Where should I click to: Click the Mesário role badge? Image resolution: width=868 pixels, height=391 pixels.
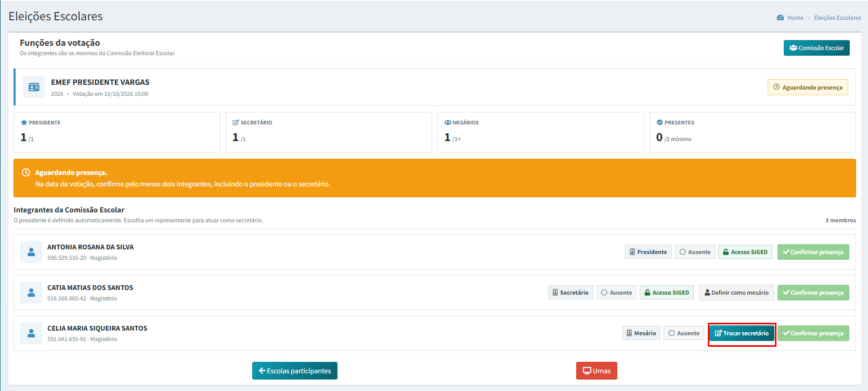click(x=641, y=333)
